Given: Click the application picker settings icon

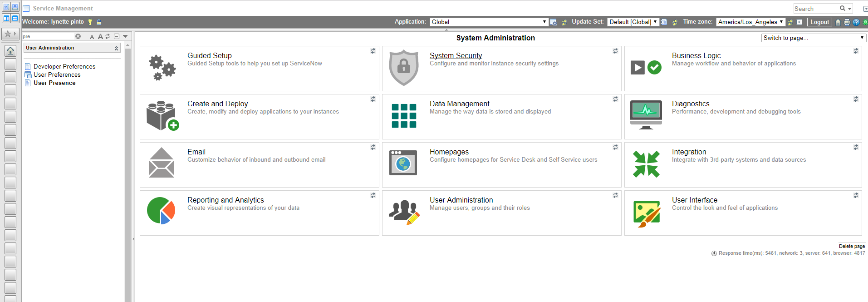Looking at the screenshot, I should point(554,22).
